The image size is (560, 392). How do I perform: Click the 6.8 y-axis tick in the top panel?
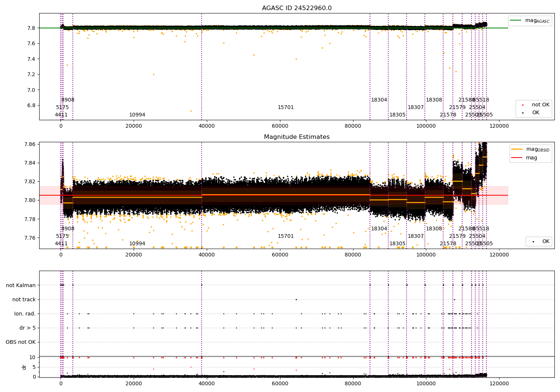(x=31, y=105)
